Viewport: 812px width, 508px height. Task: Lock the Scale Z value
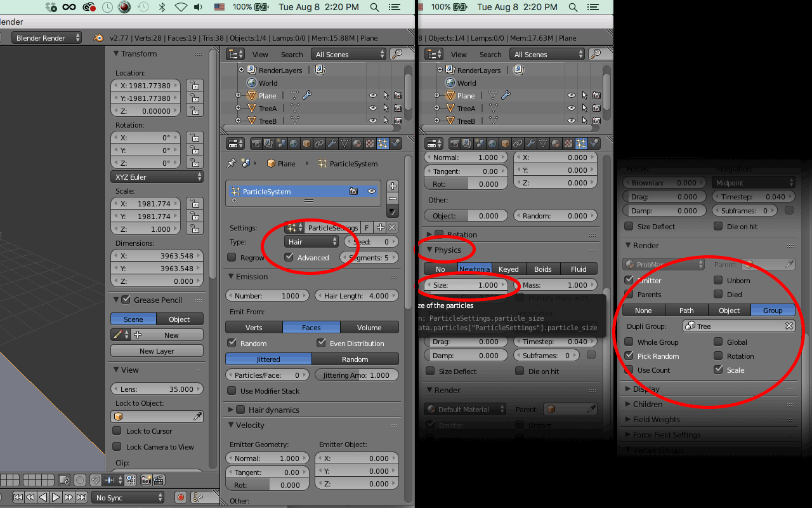[195, 229]
